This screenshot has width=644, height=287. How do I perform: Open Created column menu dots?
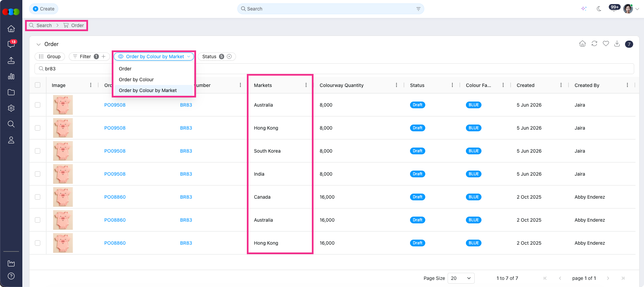[561, 85]
